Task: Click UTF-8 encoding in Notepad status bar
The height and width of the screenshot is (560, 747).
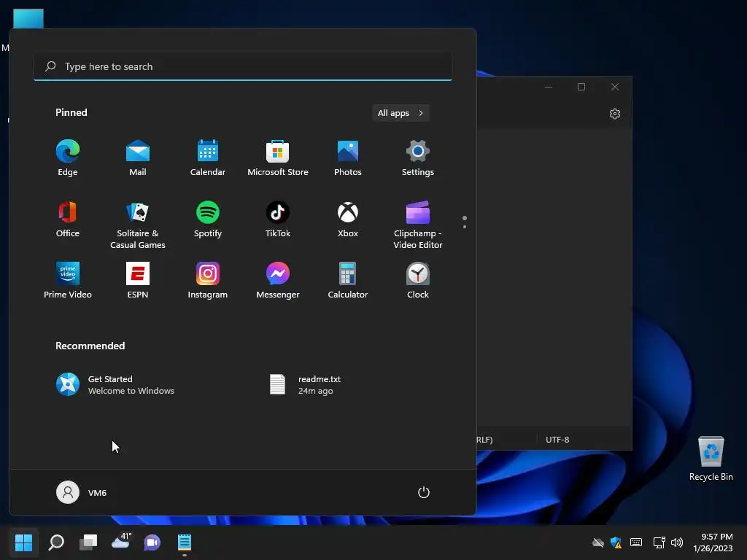Action: tap(557, 440)
